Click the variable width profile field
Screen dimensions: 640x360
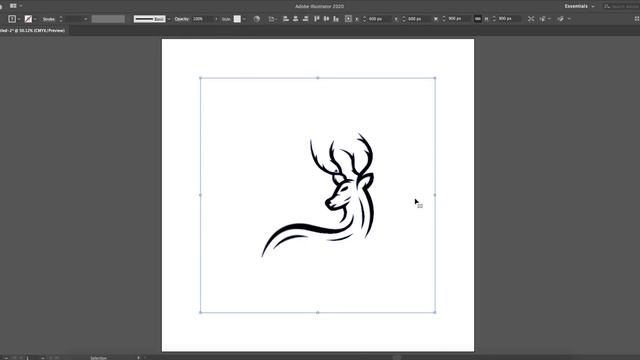point(108,19)
